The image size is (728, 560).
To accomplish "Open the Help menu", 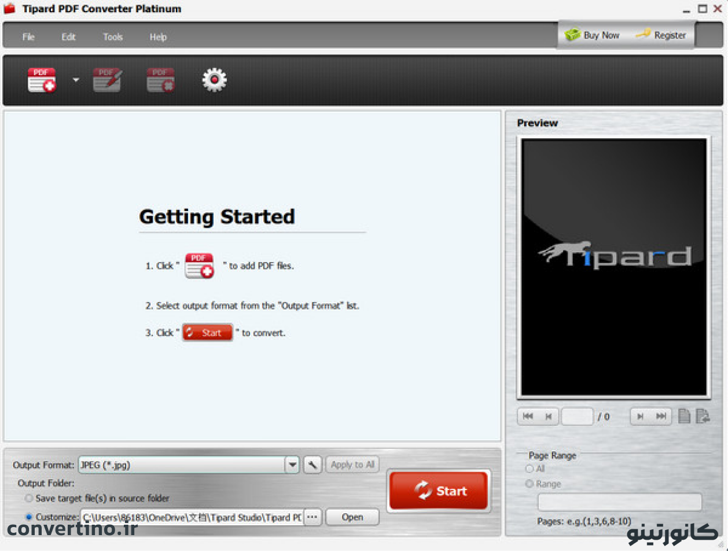I will (x=158, y=37).
